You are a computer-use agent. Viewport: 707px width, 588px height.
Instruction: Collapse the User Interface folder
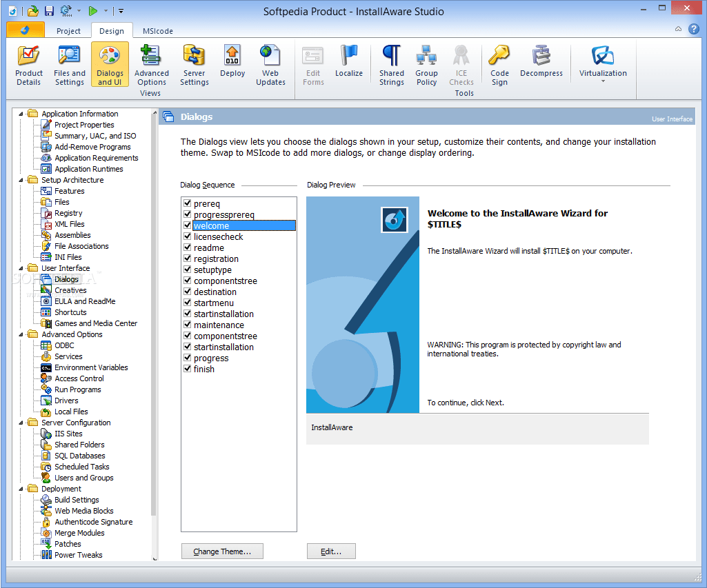click(21, 269)
